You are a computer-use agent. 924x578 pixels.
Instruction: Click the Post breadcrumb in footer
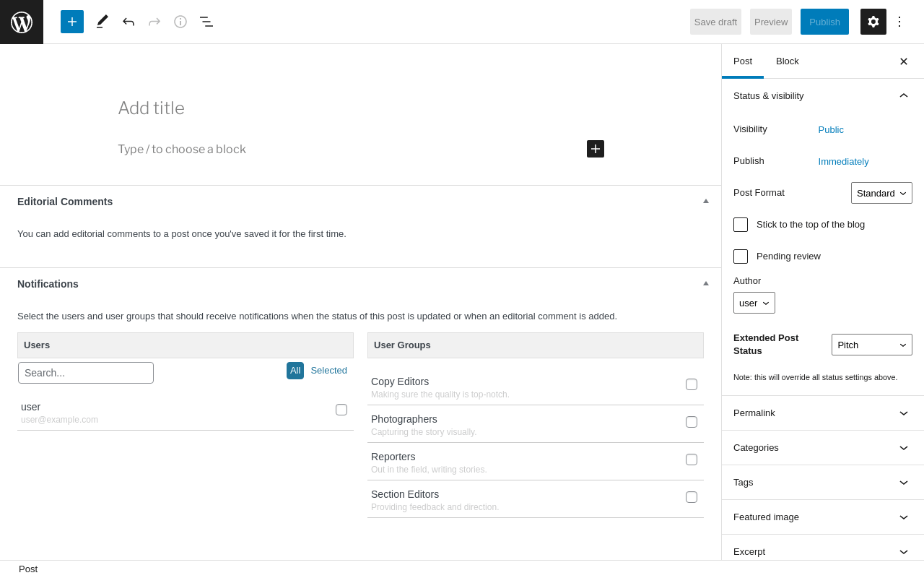click(x=28, y=569)
